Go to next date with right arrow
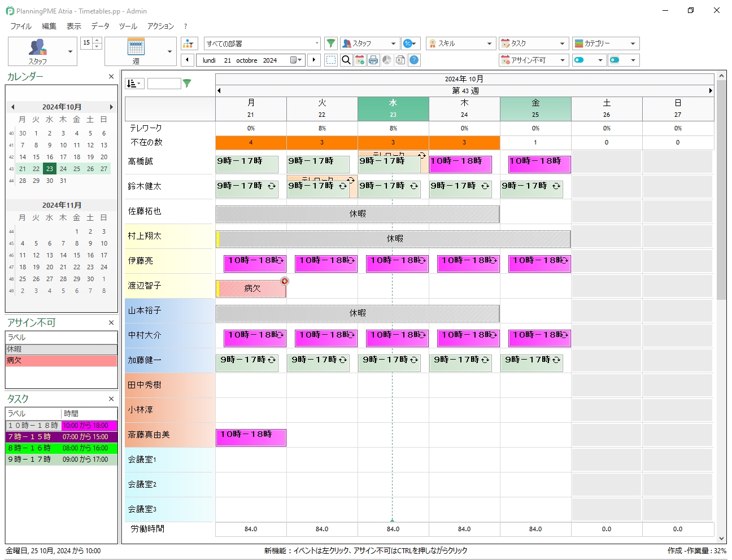This screenshot has width=732, height=560. [x=314, y=60]
